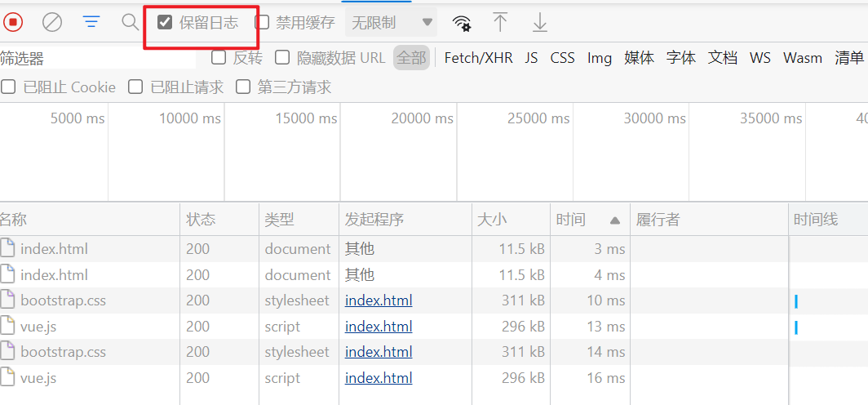Enable 隐藏数据 URL checkbox
Screen dimensions: 868x405
282,57
